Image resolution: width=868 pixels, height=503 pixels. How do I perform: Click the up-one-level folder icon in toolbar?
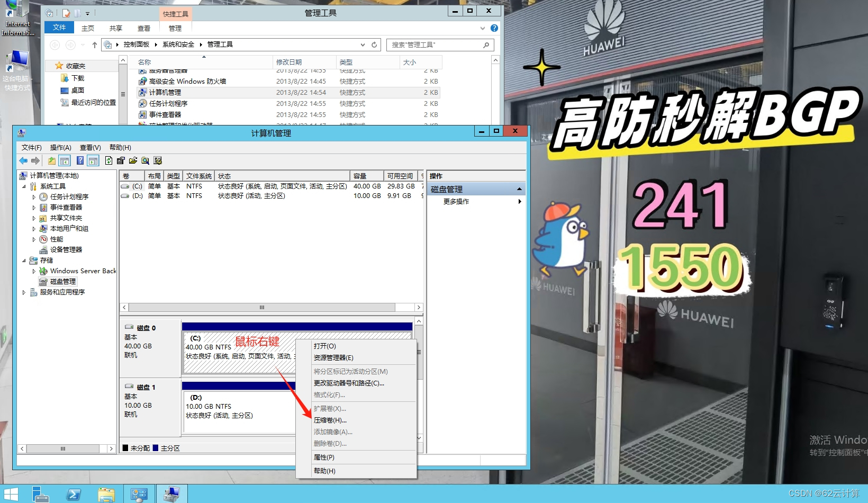click(52, 160)
